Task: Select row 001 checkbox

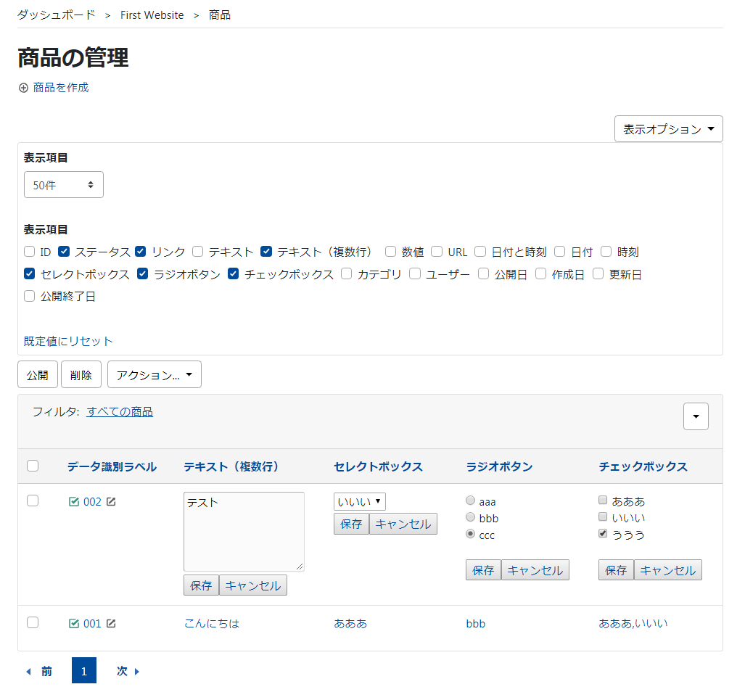Action: (x=33, y=622)
